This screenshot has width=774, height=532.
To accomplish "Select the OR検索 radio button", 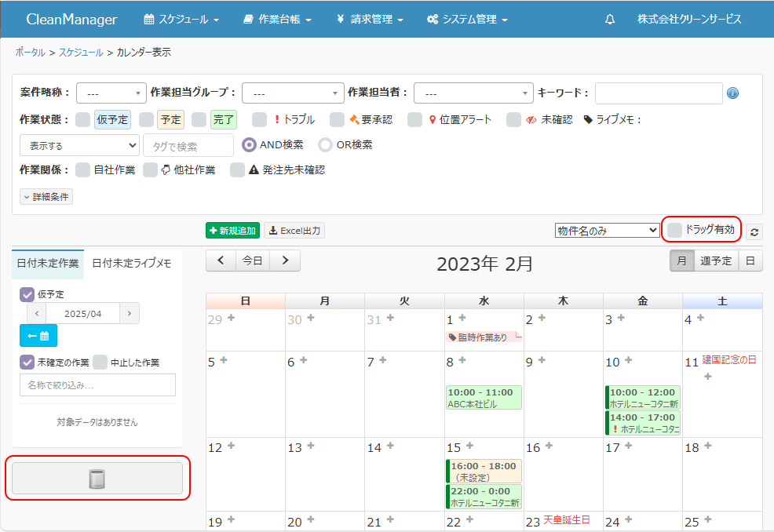I will (325, 145).
